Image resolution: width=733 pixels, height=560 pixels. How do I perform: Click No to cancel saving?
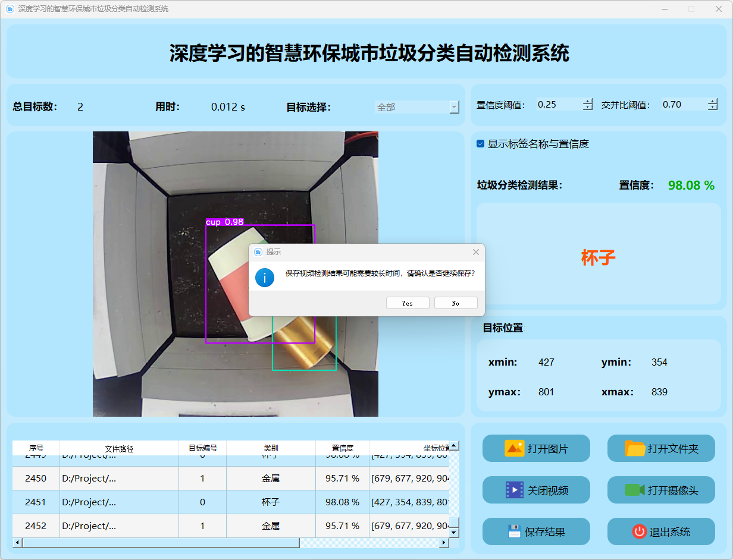(x=456, y=303)
